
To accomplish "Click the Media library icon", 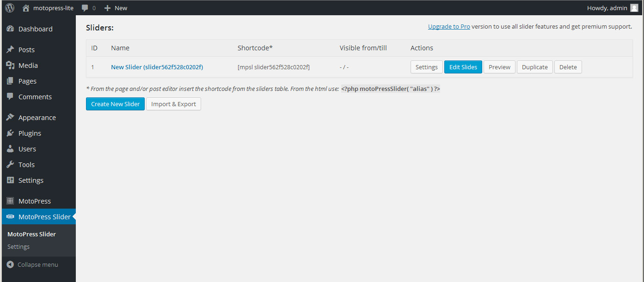I will coord(10,65).
